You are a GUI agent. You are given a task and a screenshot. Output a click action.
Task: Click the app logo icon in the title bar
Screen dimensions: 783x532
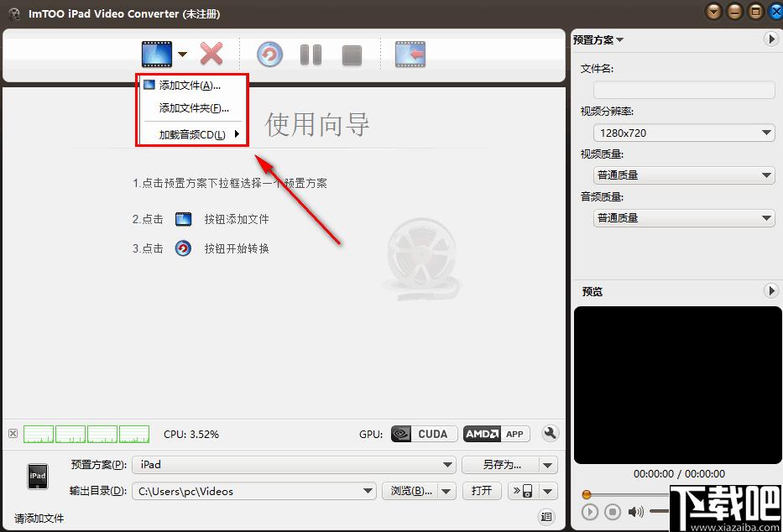(14, 13)
